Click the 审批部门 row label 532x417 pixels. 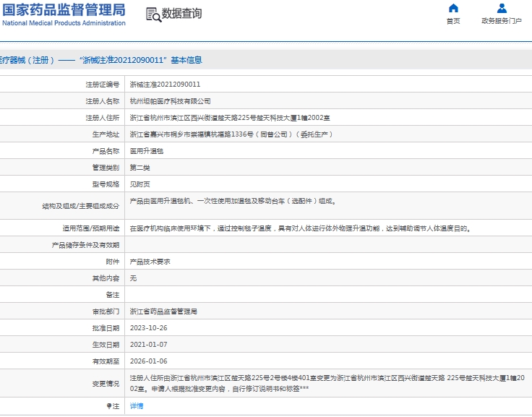click(106, 311)
